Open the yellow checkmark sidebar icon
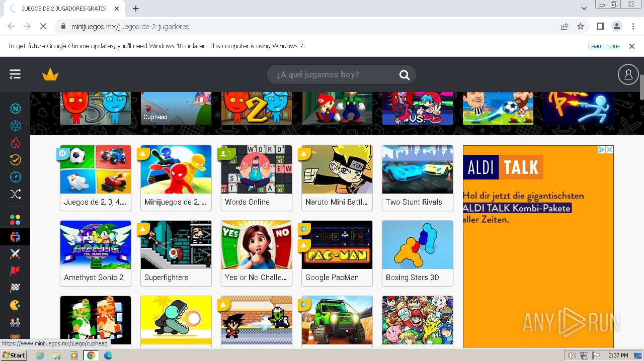Viewport: 644px width, 362px height. (x=16, y=160)
